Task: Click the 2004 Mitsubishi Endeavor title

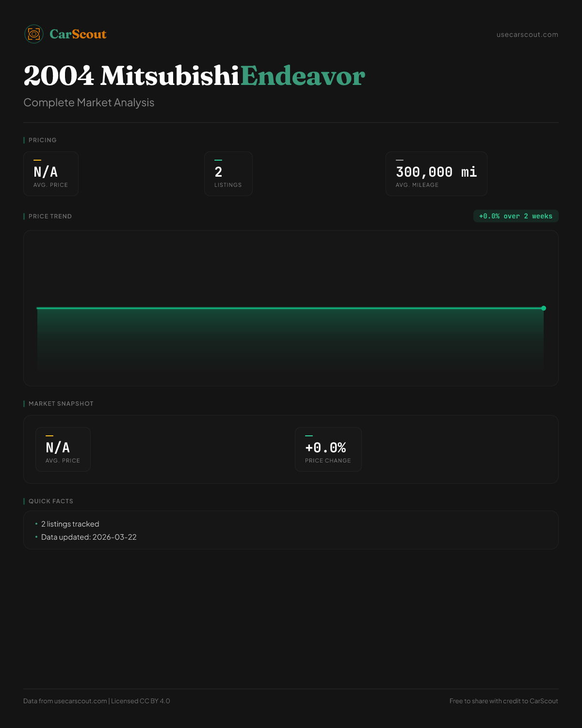Action: pos(194,76)
